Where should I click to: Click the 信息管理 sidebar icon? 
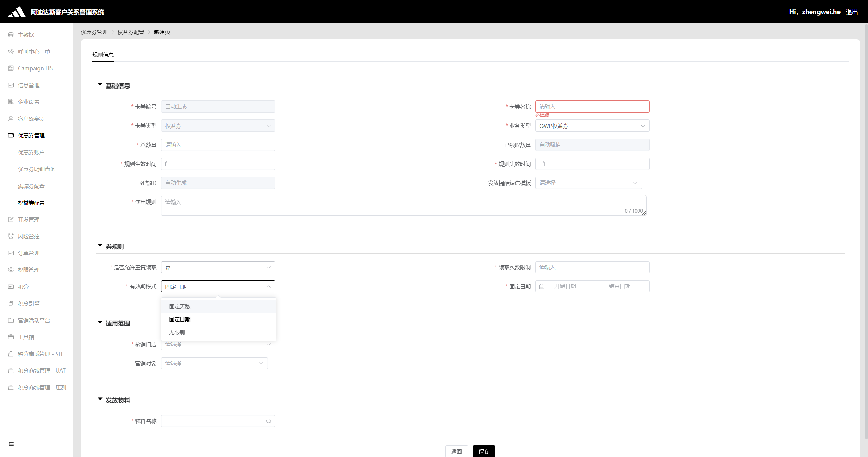(11, 85)
